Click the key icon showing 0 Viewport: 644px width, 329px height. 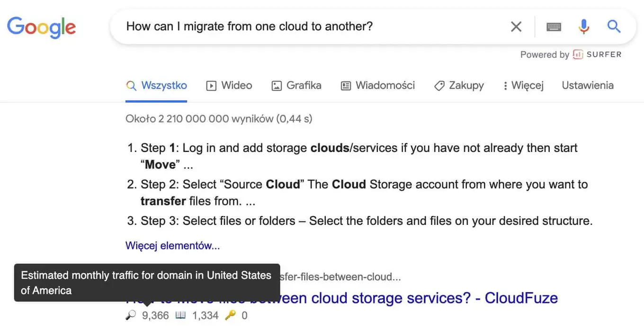(x=232, y=315)
